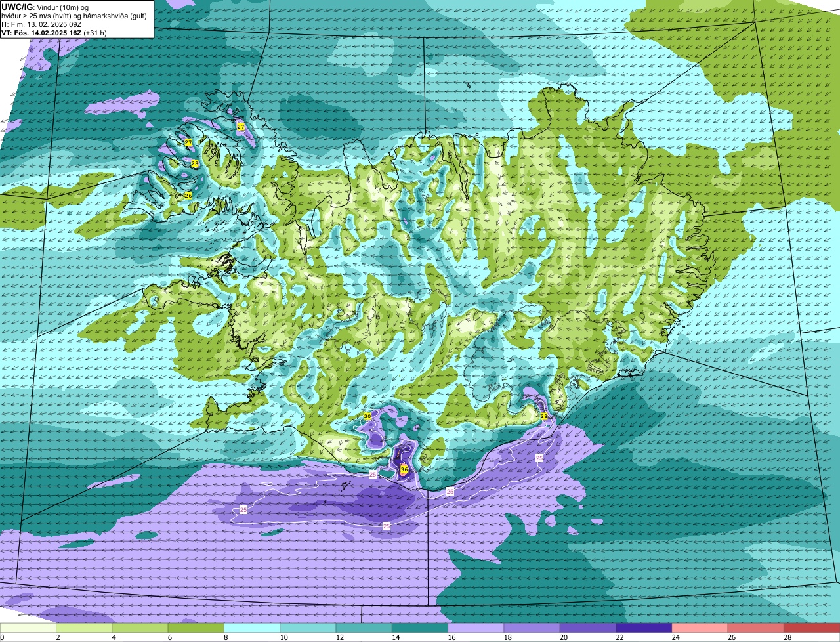Select the 4–6 m/s legend color swatch
The width and height of the screenshot is (840, 642).
[x=140, y=628]
